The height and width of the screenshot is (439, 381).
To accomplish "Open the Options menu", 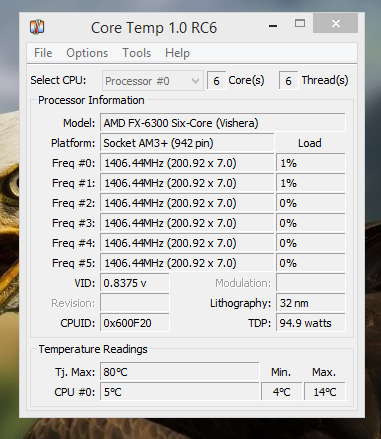I will pos(87,53).
